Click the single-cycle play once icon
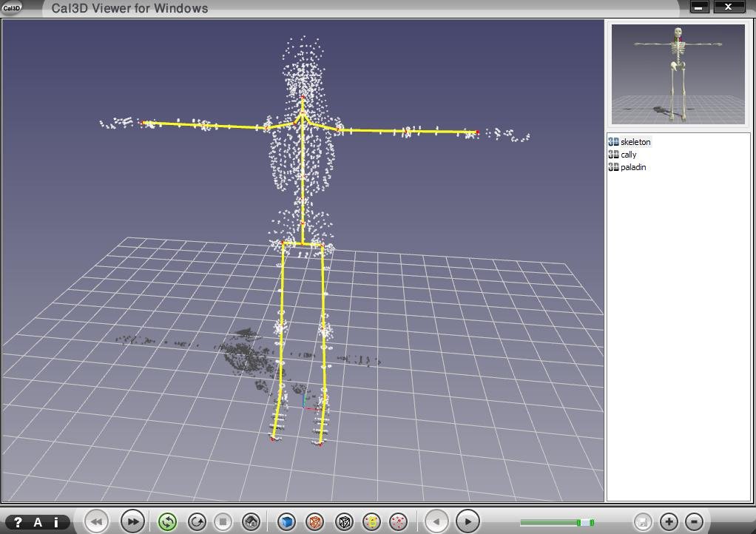The width and height of the screenshot is (756, 534). [197, 521]
